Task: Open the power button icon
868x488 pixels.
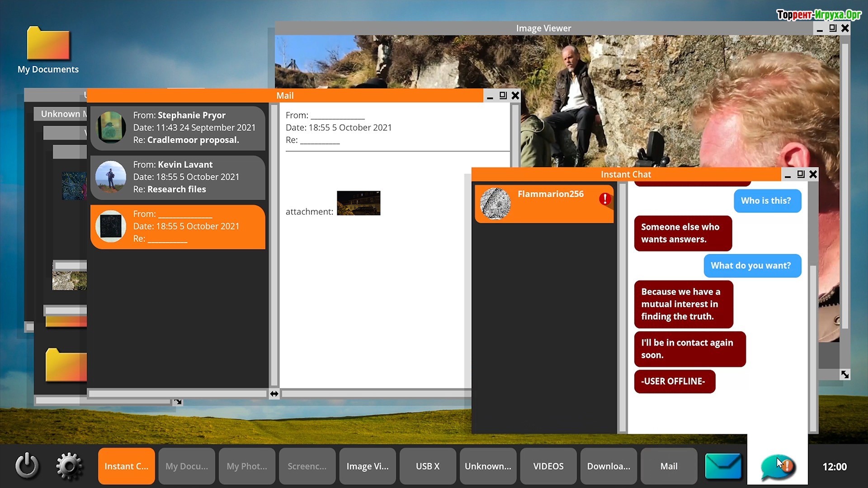Action: coord(27,466)
